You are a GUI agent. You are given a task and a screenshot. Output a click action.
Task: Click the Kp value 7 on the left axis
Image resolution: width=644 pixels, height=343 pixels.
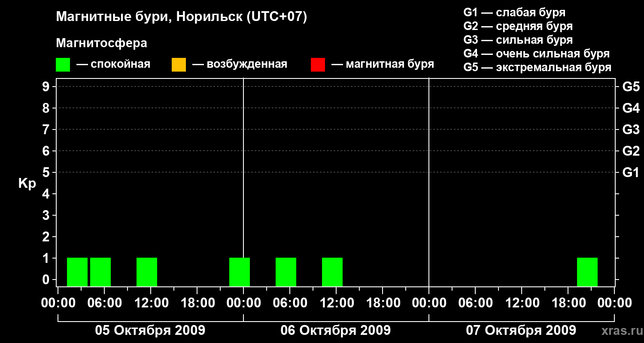pyautogui.click(x=46, y=129)
